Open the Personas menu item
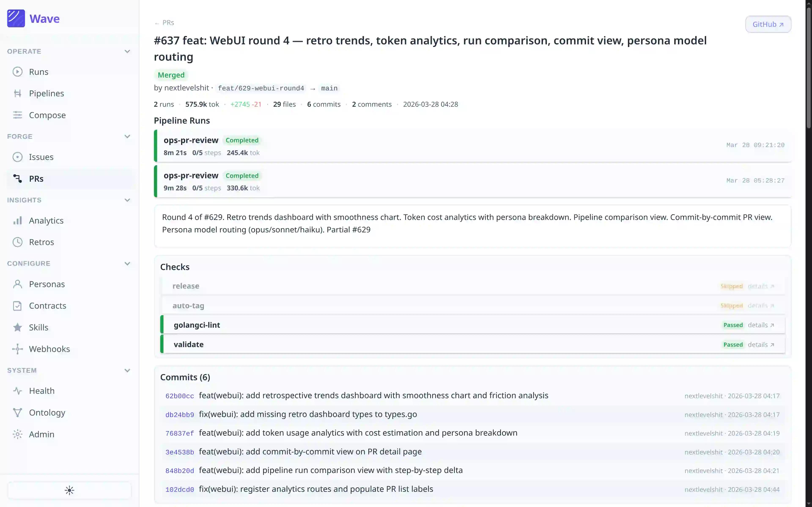 (x=47, y=284)
